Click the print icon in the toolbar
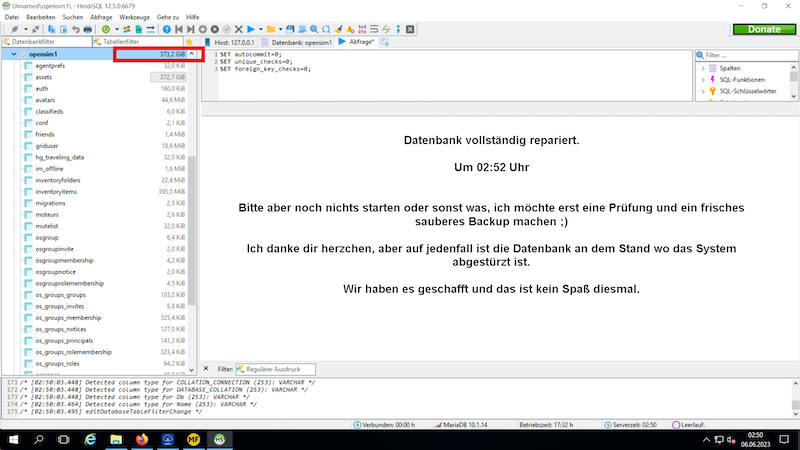The image size is (800, 450). tap(87, 30)
